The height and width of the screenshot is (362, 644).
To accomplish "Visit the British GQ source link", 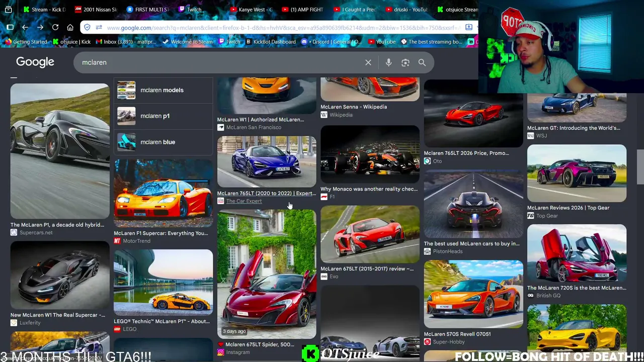I will 544,296.
